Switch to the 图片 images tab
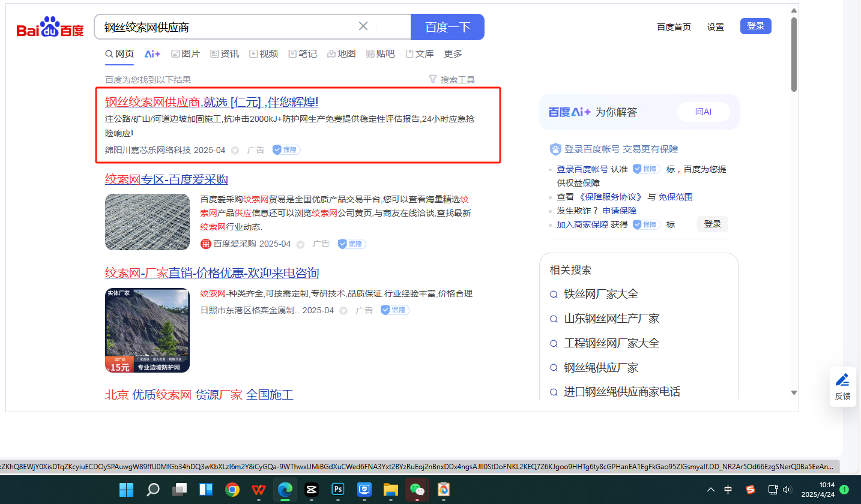This screenshot has height=504, width=861. [186, 54]
